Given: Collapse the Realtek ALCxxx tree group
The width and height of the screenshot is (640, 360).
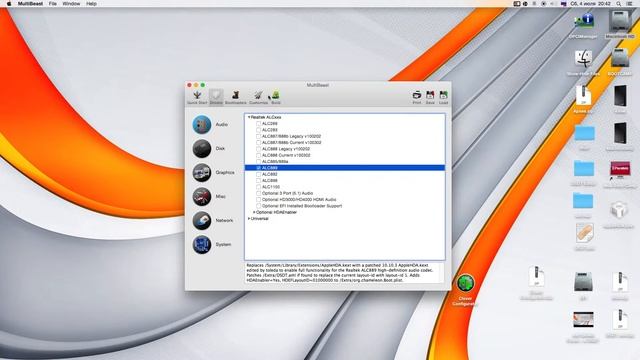Looking at the screenshot, I should 249,117.
